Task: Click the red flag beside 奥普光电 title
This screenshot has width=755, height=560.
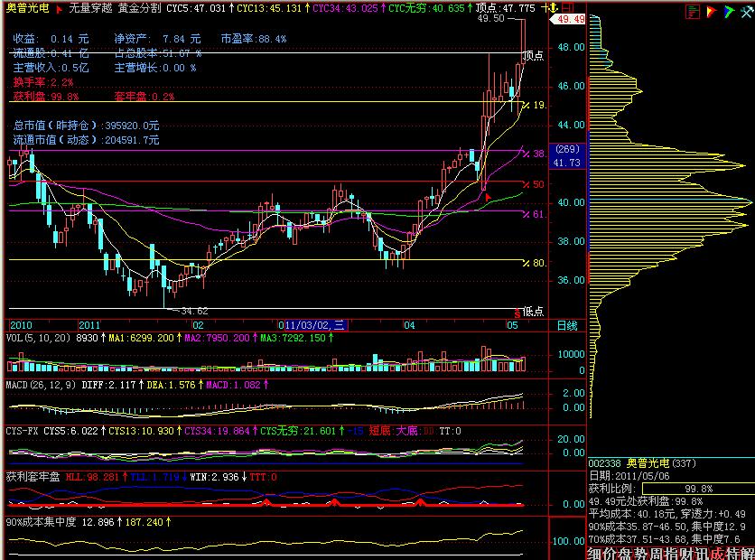Action: pyautogui.click(x=60, y=9)
